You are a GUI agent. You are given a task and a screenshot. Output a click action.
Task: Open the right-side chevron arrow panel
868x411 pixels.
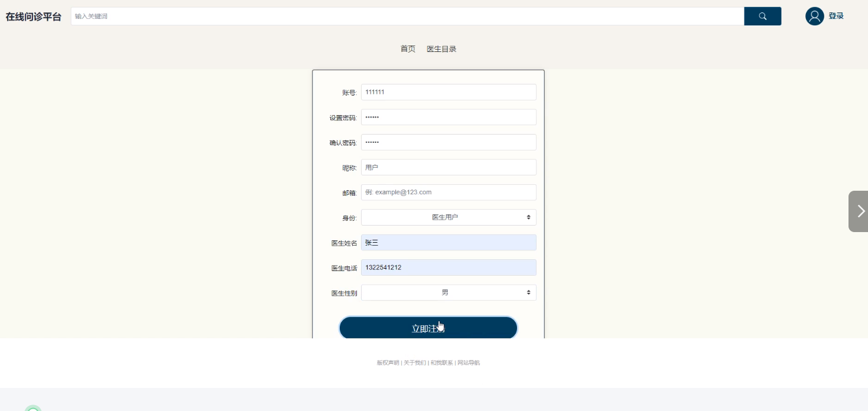(859, 211)
